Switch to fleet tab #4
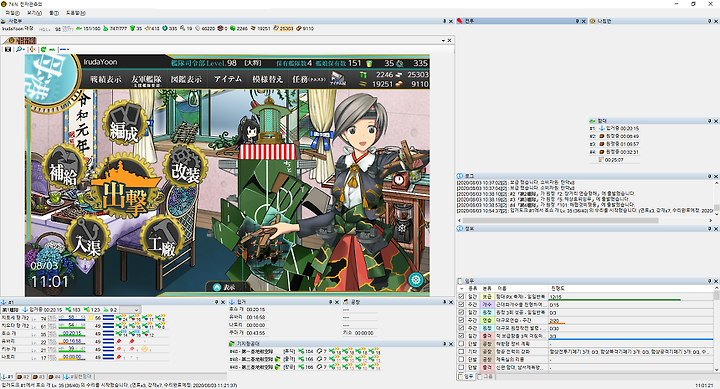The width and height of the screenshot is (720, 389). (x=54, y=377)
